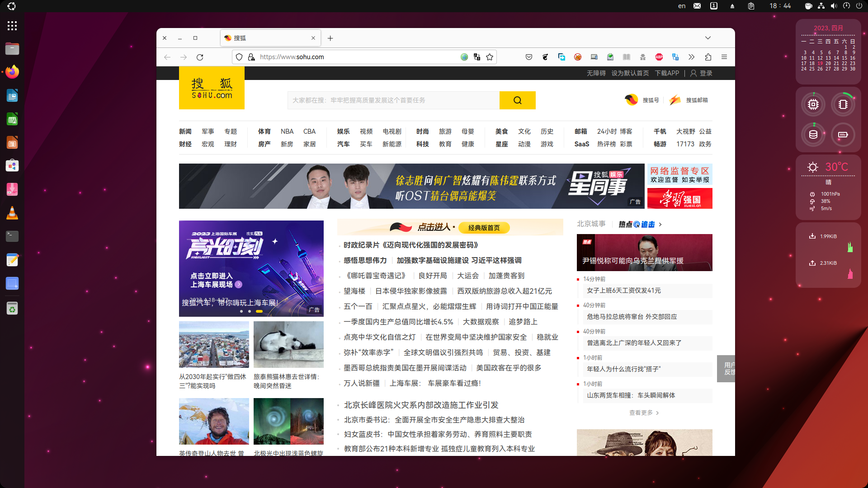
Task: Open the panda news thumbnail
Action: [288, 345]
